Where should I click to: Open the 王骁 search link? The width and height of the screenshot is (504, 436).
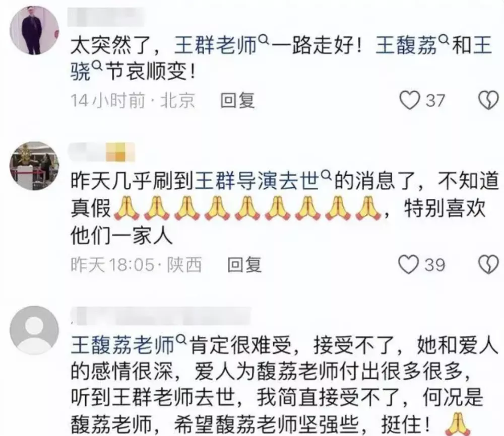click(81, 71)
